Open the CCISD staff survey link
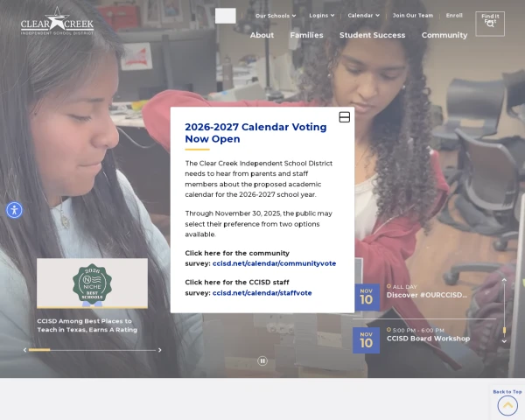 click(x=262, y=293)
